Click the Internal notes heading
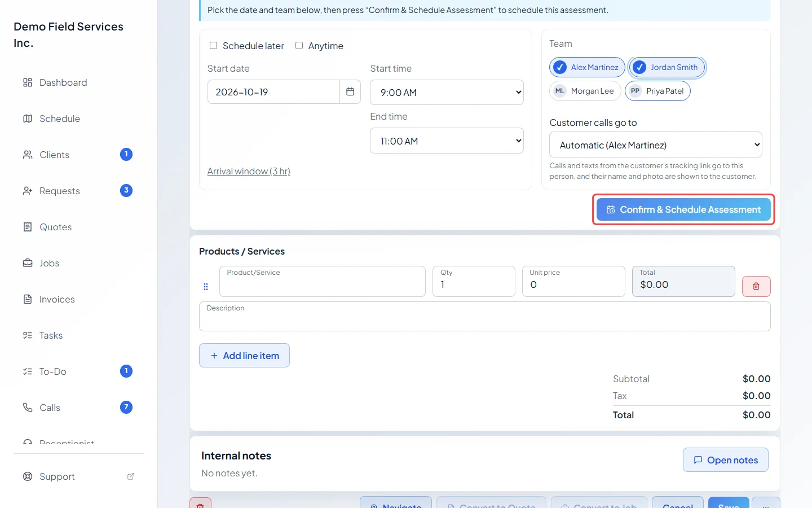This screenshot has width=812, height=508. [236, 456]
